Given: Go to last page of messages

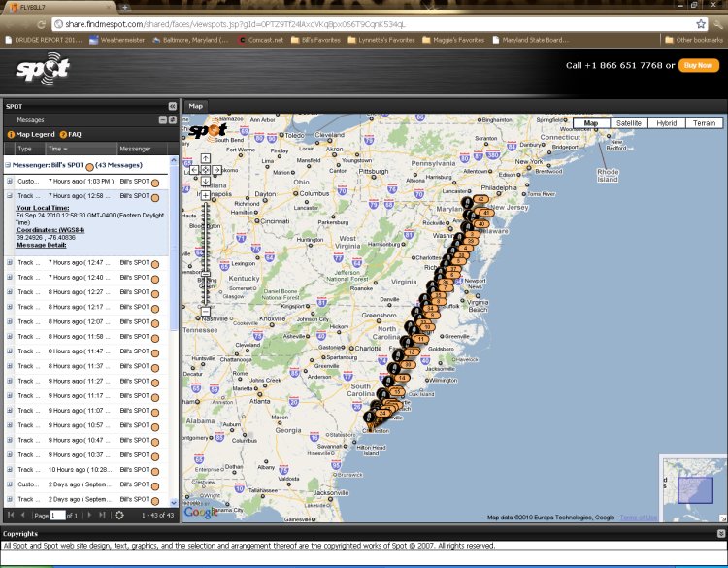Looking at the screenshot, I should (x=102, y=515).
